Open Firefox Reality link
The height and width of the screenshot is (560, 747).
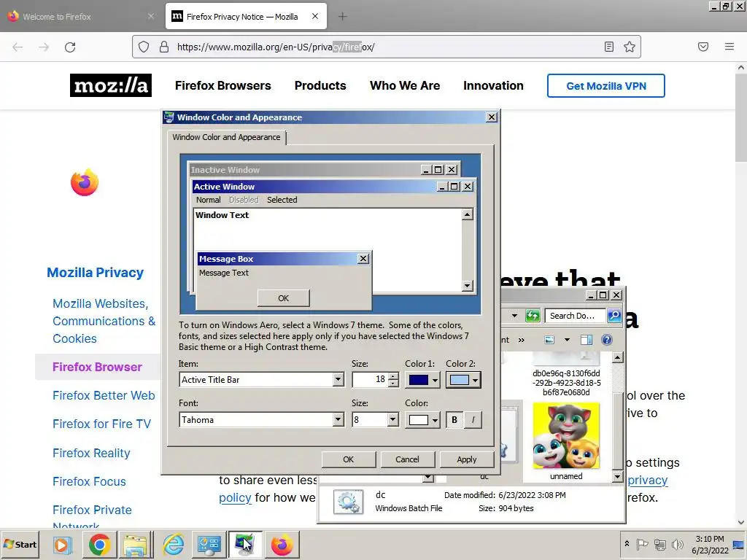91,453
